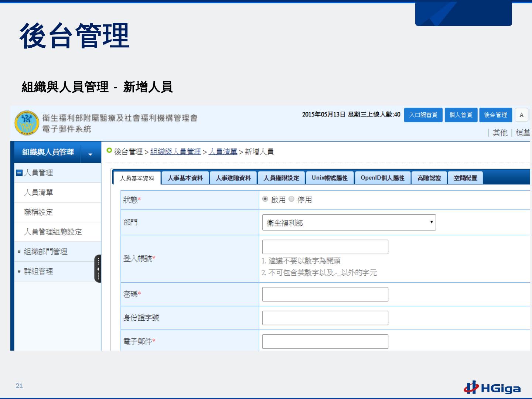Click the HGiga logo
The image size is (532, 399).
[492, 387]
